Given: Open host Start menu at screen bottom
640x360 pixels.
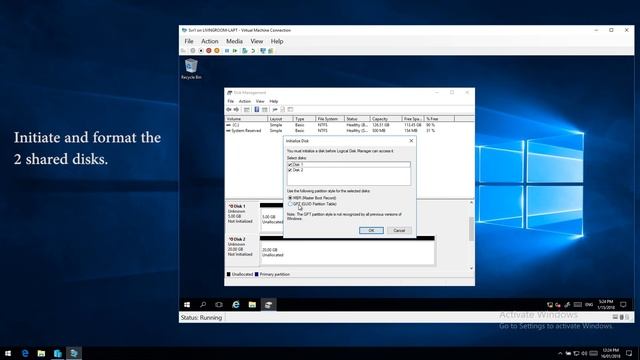Looking at the screenshot, I should coord(8,353).
